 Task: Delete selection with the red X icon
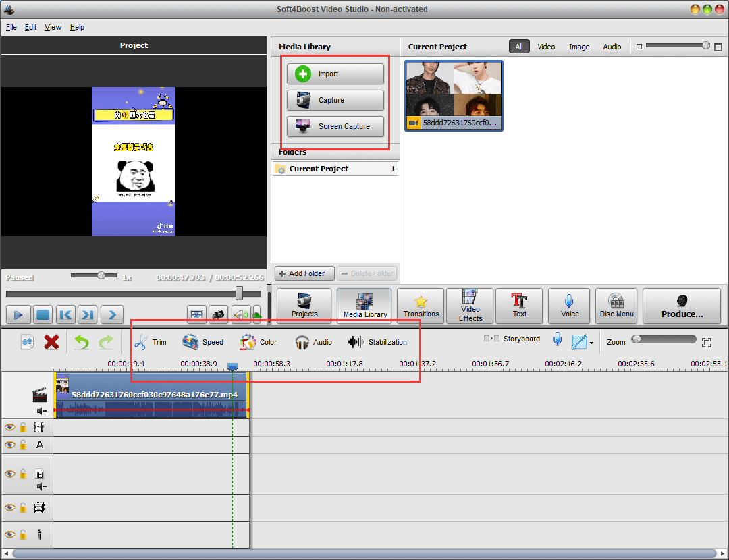coord(51,342)
